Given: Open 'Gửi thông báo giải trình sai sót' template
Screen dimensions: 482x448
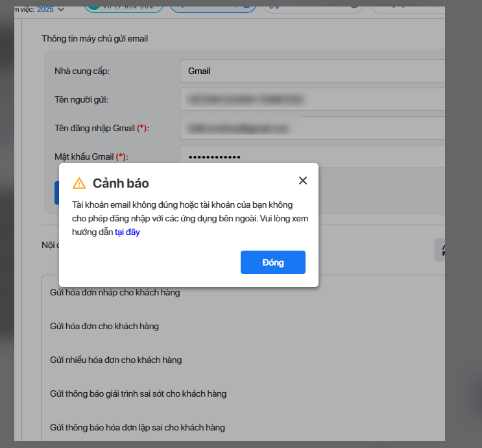Looking at the screenshot, I should point(138,393).
